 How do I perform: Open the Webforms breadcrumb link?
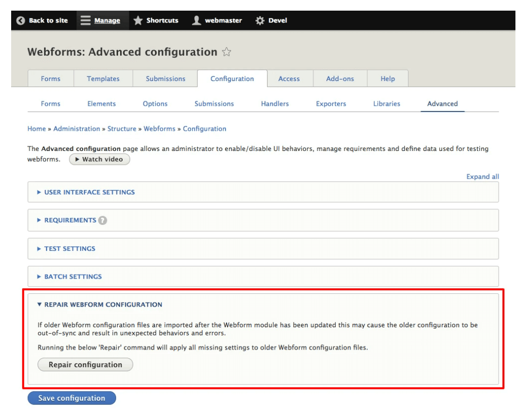click(x=160, y=129)
